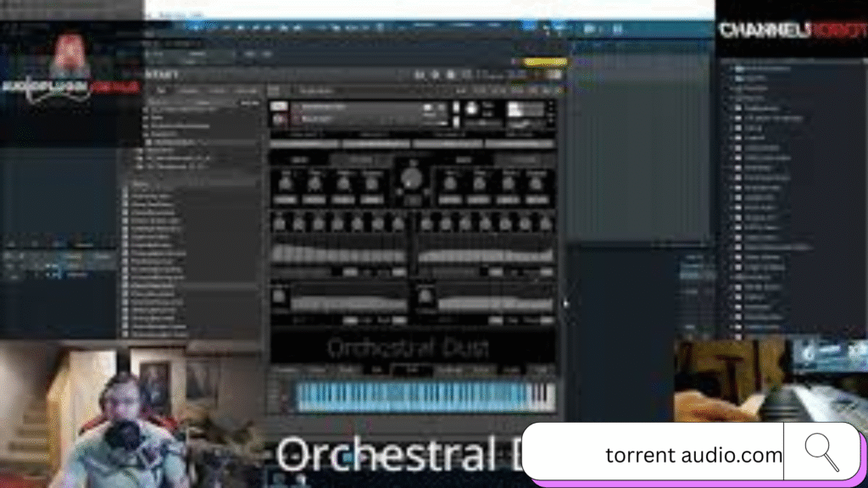Click the yellow highlighted button in Kontakt toolbar
868x488 pixels.
click(x=544, y=62)
